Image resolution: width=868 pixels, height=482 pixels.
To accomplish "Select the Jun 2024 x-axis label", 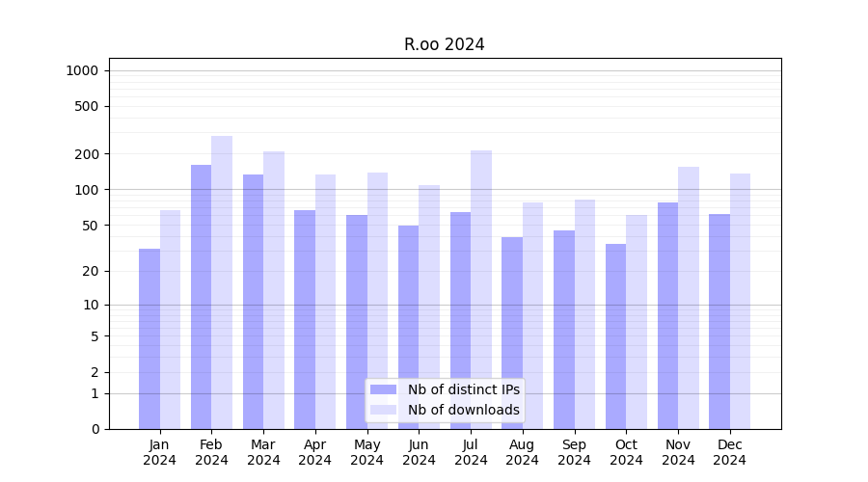I will (x=419, y=452).
